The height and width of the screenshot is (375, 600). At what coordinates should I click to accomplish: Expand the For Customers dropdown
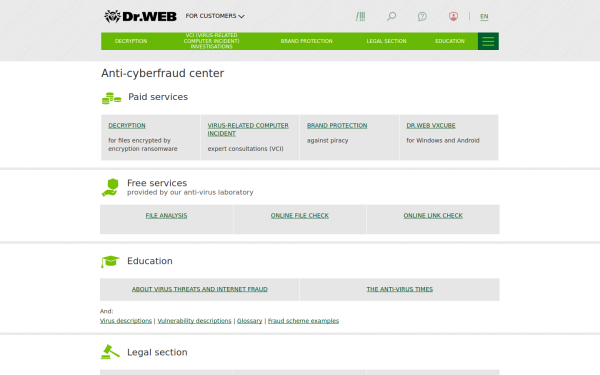[x=215, y=16]
